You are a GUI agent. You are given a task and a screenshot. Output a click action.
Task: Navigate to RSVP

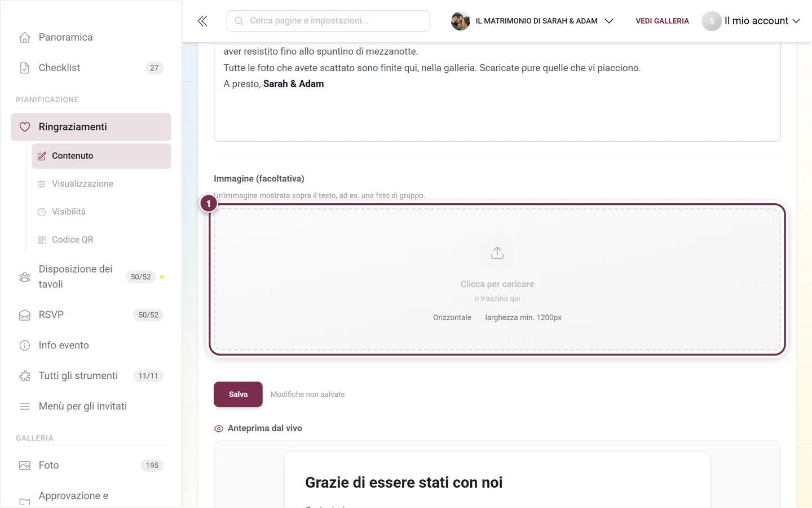(91, 315)
